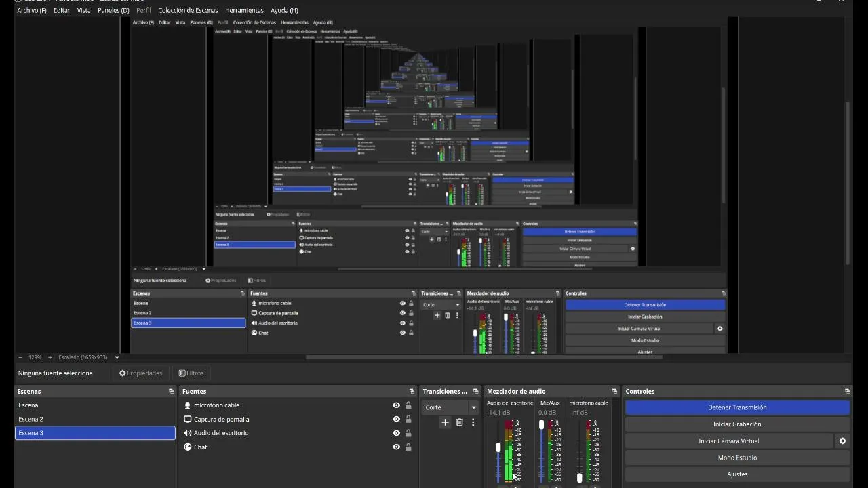Undock the Escenas panel
Screen dimensions: 868x488
171,391
